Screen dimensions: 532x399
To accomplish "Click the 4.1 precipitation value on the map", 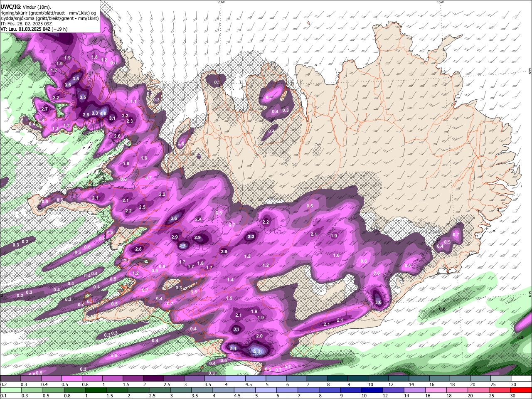I will (234, 349).
